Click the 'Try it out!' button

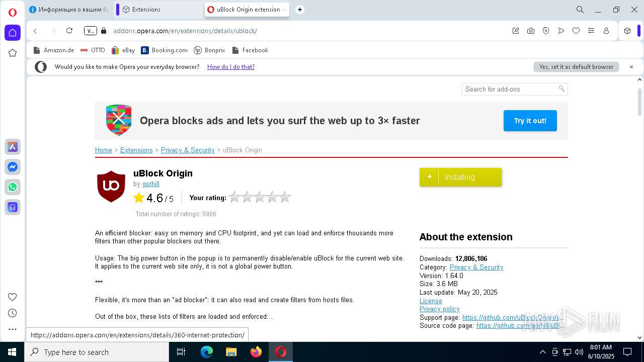point(530,121)
